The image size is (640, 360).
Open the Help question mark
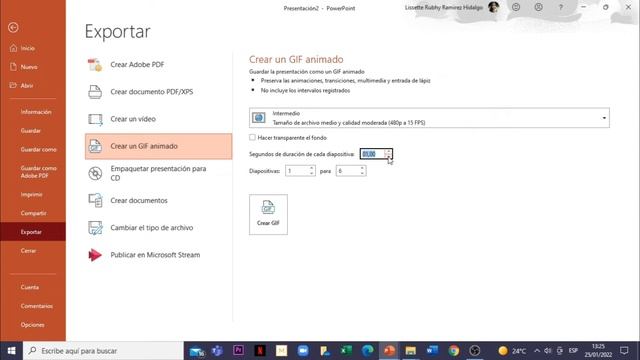(561, 7)
